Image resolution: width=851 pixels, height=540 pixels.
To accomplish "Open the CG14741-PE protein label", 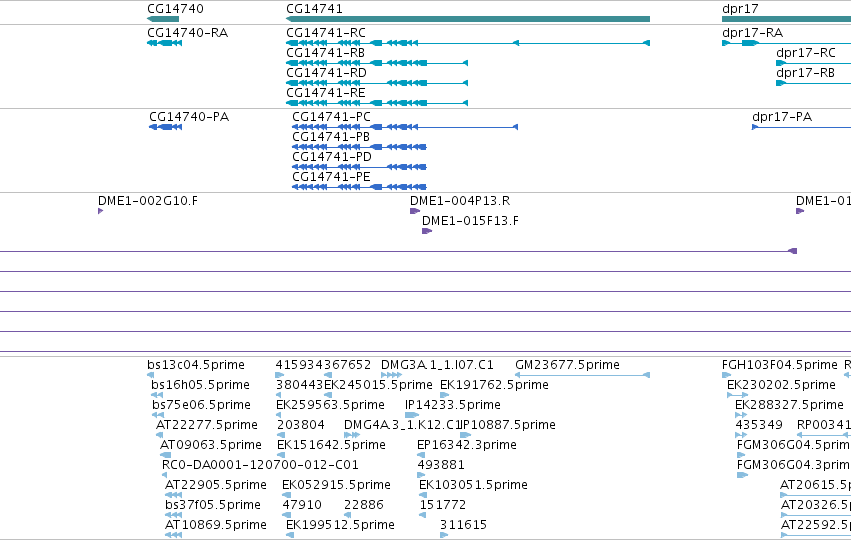I will (x=331, y=177).
